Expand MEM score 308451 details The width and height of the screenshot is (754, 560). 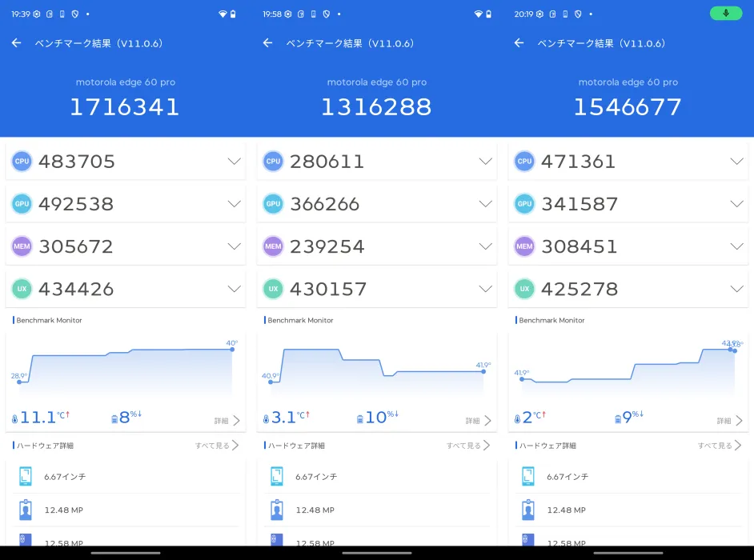736,246
